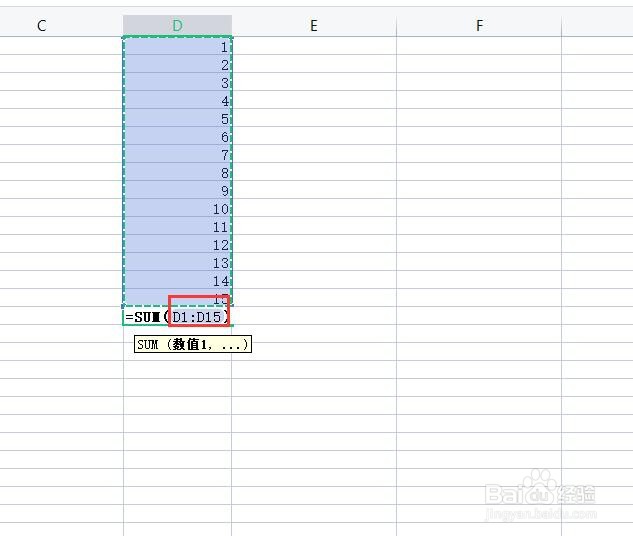This screenshot has width=633, height=536.
Task: Click the SUM function tooltip hint
Action: point(193,344)
